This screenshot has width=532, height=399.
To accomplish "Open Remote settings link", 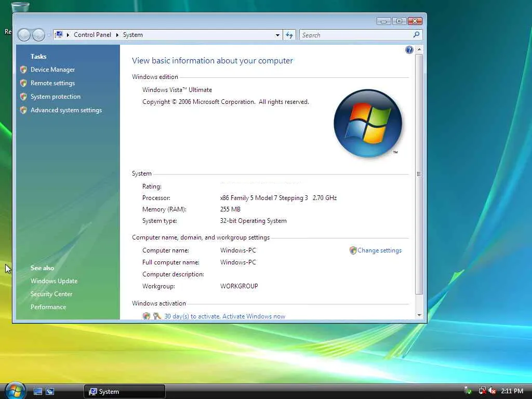I will pyautogui.click(x=52, y=83).
